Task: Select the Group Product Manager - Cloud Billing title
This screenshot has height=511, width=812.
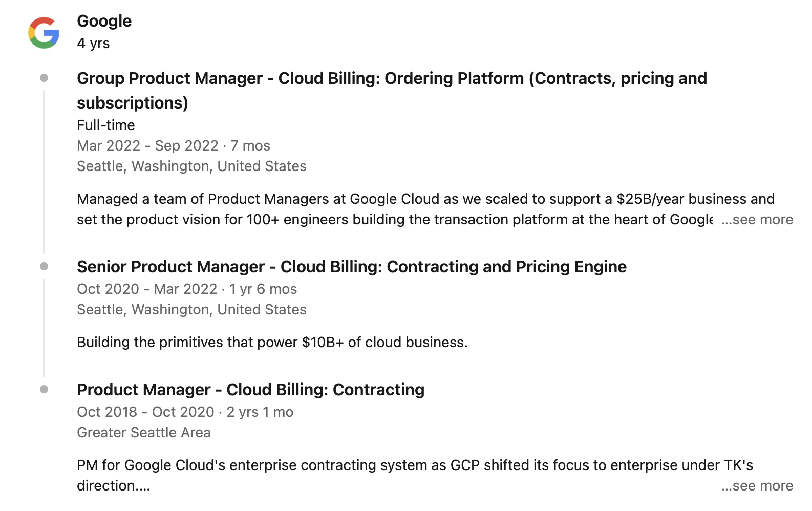Action: tap(392, 79)
